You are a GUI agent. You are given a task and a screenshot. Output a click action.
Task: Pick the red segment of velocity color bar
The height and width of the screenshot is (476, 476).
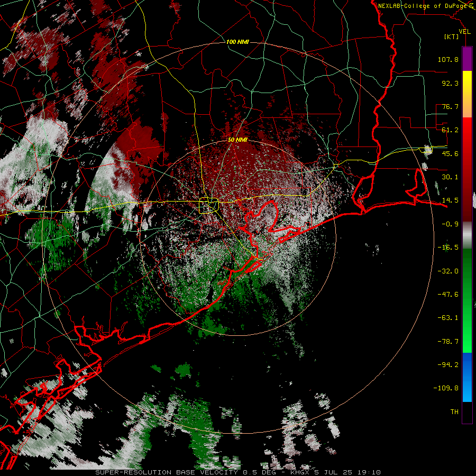[467, 169]
